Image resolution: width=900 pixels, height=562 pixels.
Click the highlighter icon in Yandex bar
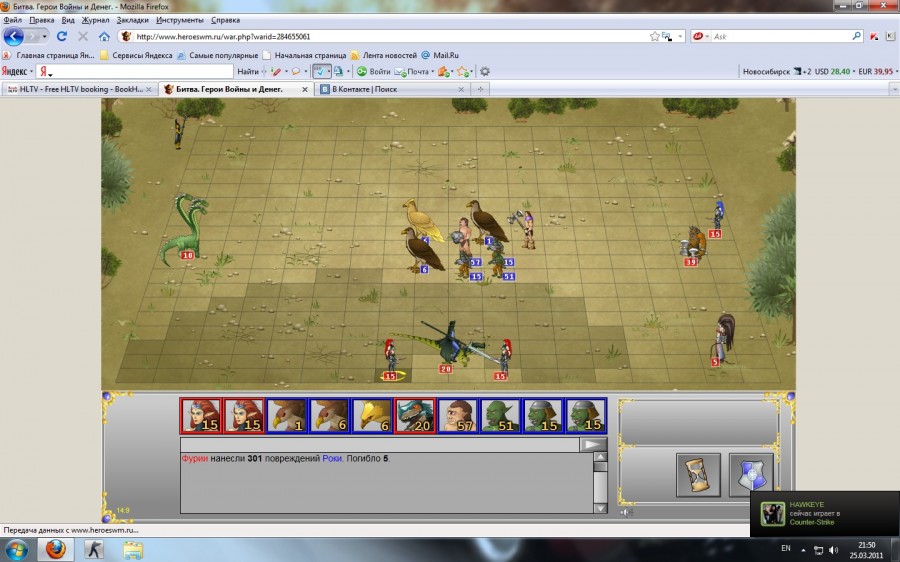(277, 72)
